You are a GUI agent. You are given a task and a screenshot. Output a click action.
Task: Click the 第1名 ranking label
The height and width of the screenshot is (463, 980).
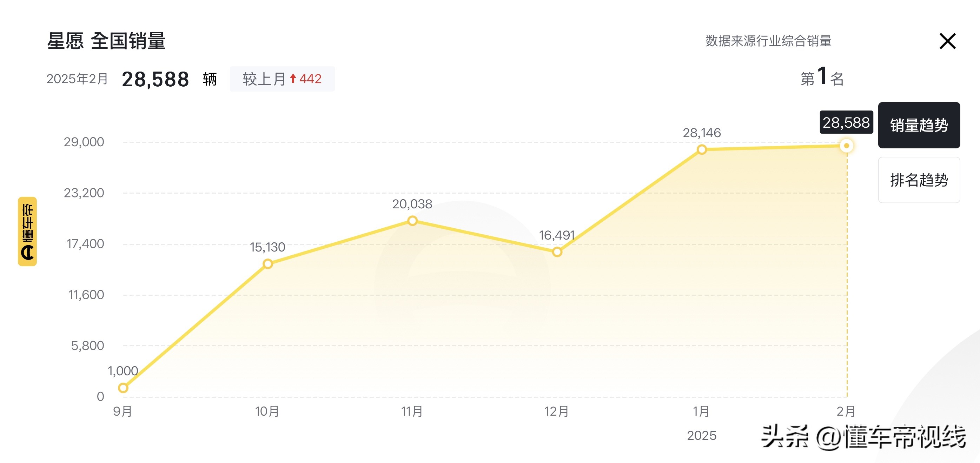pos(822,78)
